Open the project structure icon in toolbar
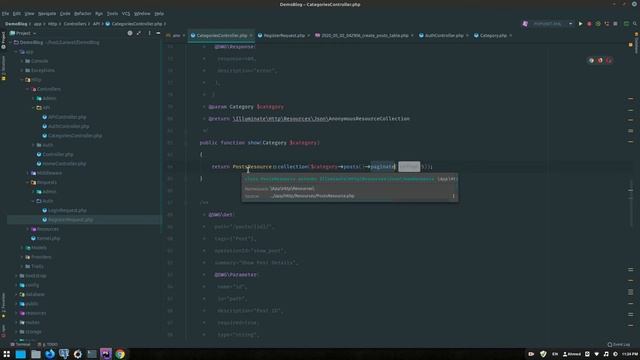Image resolution: width=640 pixels, height=360 pixels. coord(626,24)
